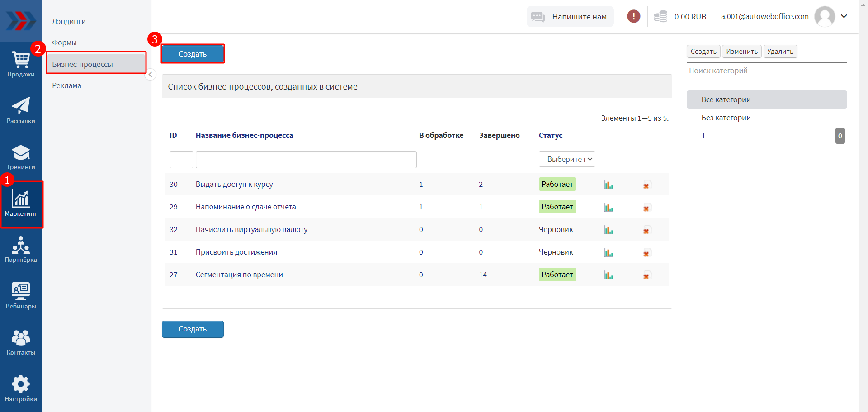
Task: View statistics for Выдать доступ к курсу
Action: point(609,185)
